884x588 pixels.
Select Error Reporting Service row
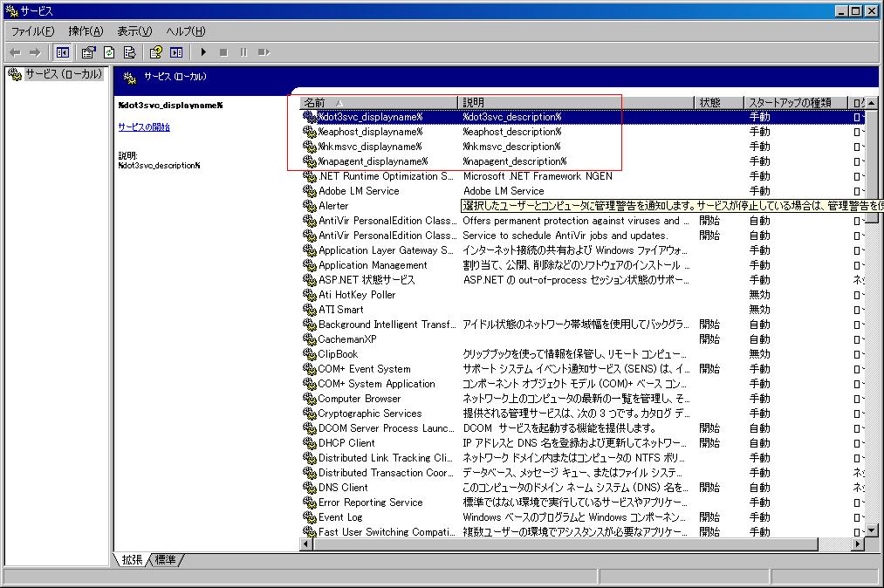click(582, 503)
